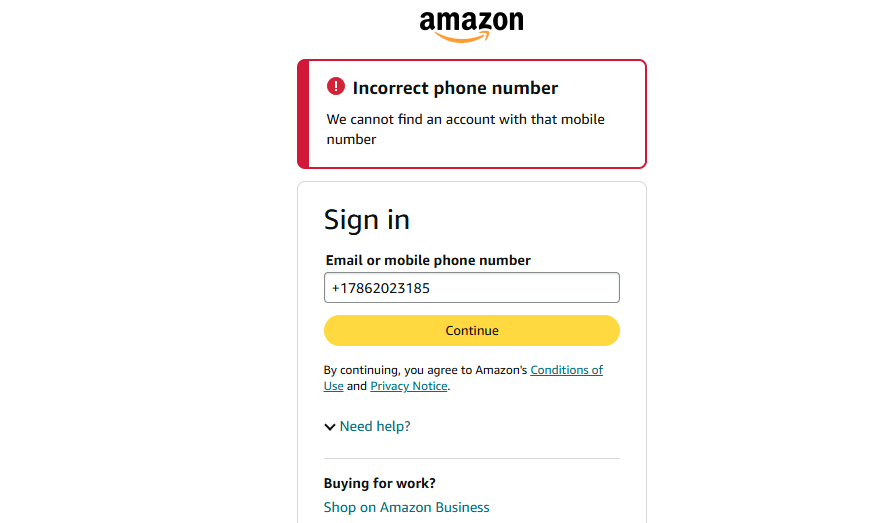Click the Incorrect phone number heading
Viewport: 894px width, 523px height.
(x=455, y=88)
